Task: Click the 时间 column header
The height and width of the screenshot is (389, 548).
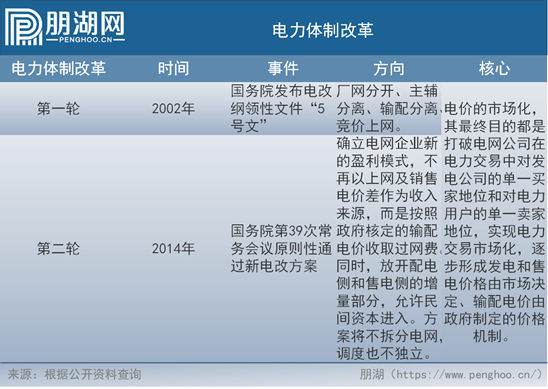Action: (173, 68)
